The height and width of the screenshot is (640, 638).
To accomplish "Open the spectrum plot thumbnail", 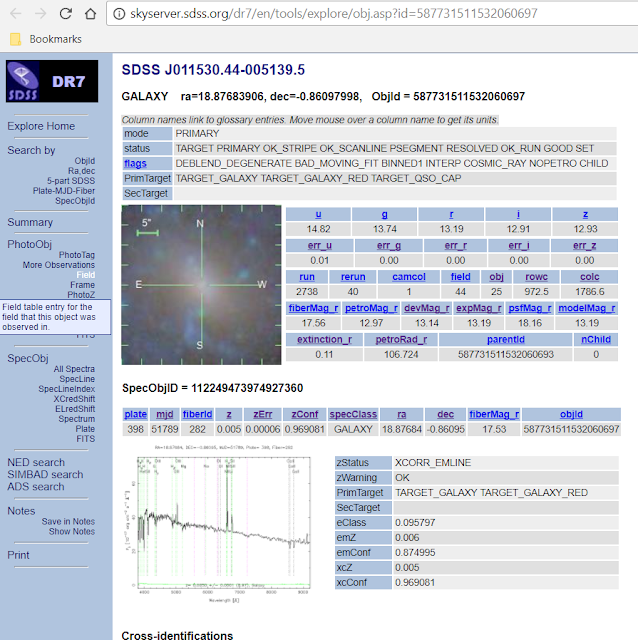I will point(218,524).
